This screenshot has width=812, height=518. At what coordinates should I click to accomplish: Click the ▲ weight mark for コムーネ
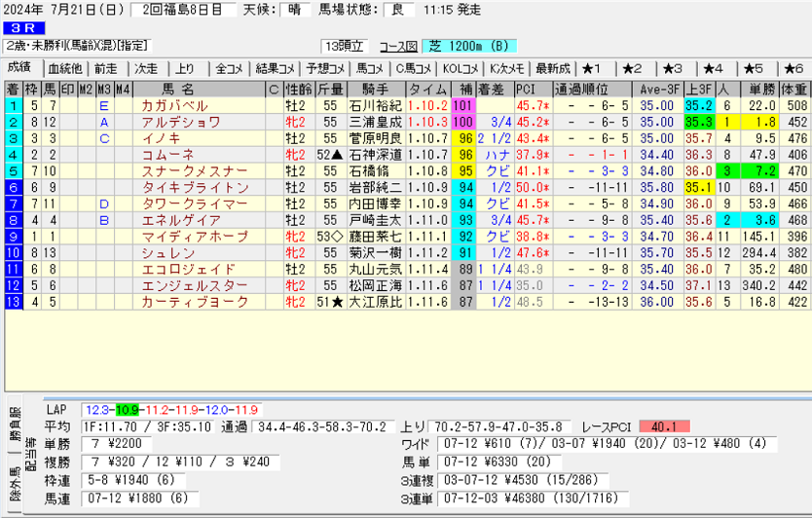[336, 154]
